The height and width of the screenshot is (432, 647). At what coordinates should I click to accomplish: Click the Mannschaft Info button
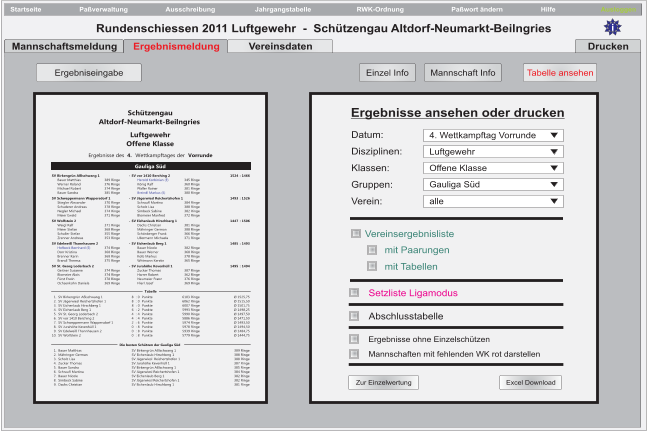[x=463, y=73]
